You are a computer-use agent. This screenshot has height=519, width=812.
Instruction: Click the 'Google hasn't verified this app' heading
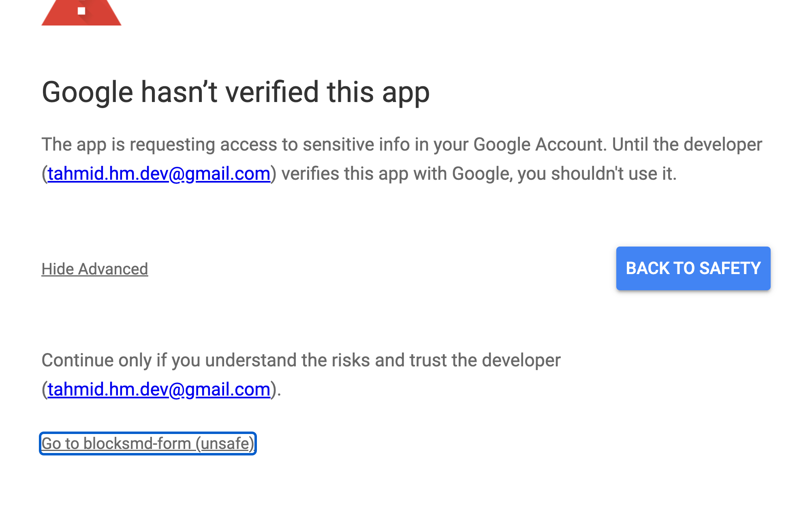pos(235,92)
